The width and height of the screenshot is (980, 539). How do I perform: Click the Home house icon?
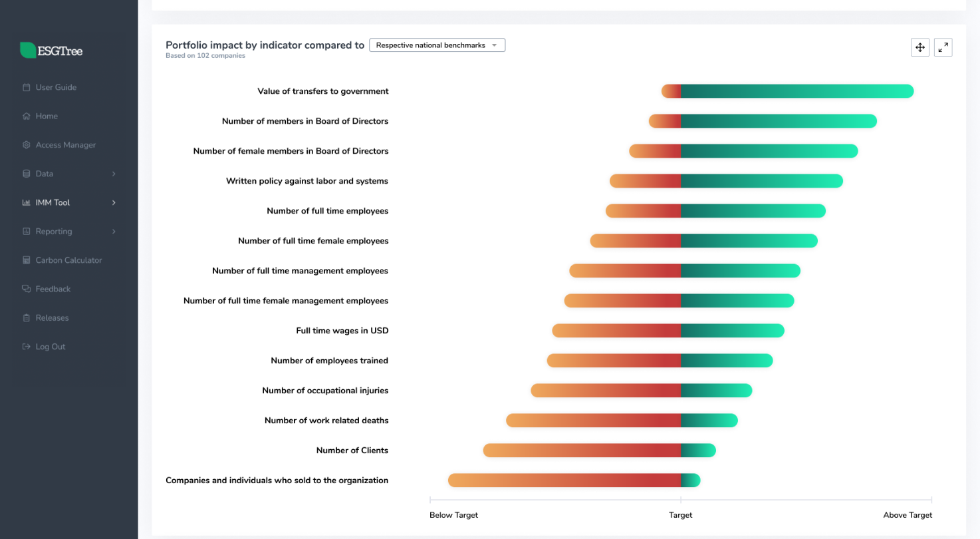coord(27,116)
